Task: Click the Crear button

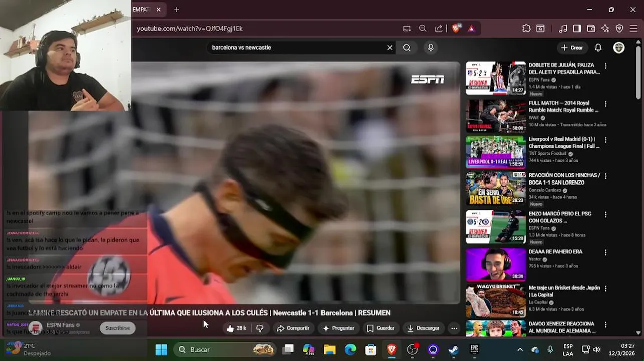Action: [572, 48]
